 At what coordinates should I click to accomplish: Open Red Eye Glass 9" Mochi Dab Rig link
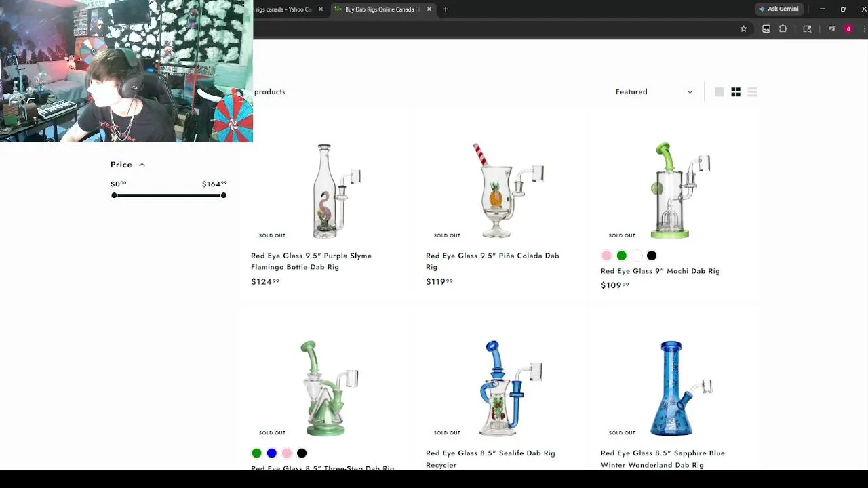[660, 271]
